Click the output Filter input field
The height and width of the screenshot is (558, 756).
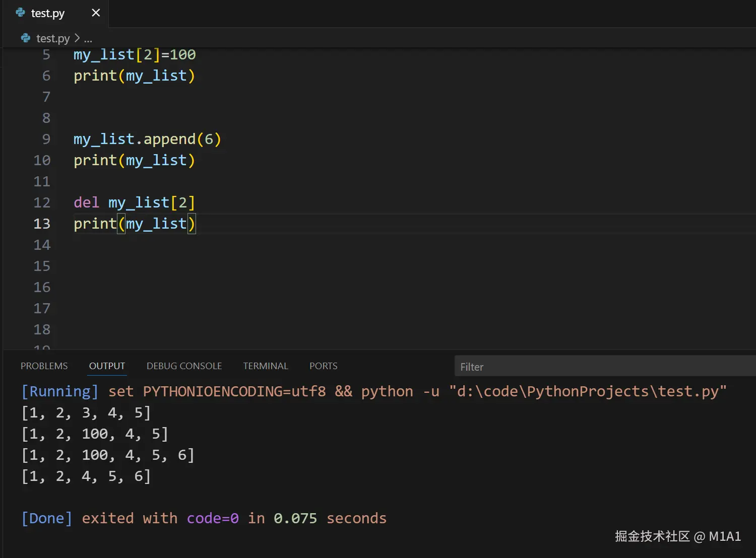click(x=605, y=366)
